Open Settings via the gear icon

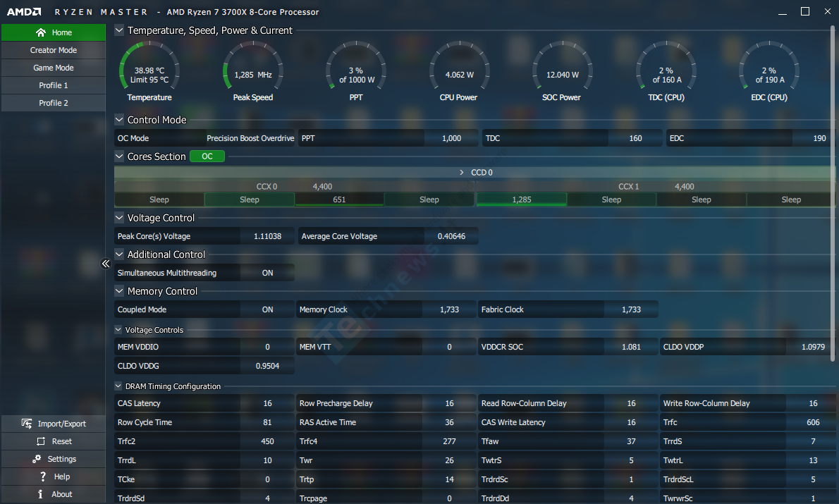(37, 459)
